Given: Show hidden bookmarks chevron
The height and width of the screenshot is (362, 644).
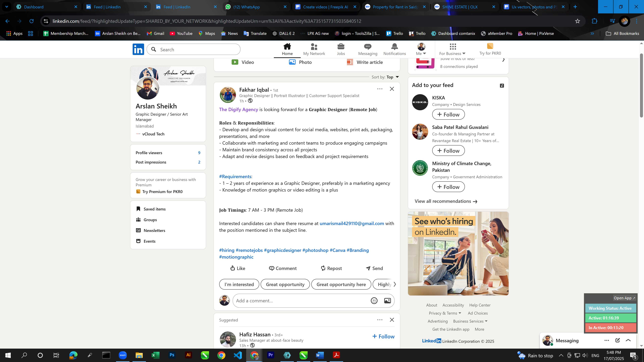Looking at the screenshot, I should tap(592, 34).
